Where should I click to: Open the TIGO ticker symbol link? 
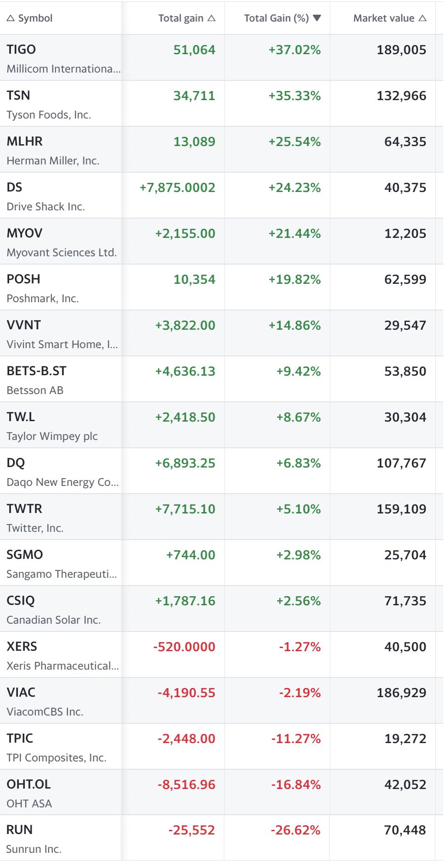pyautogui.click(x=21, y=50)
